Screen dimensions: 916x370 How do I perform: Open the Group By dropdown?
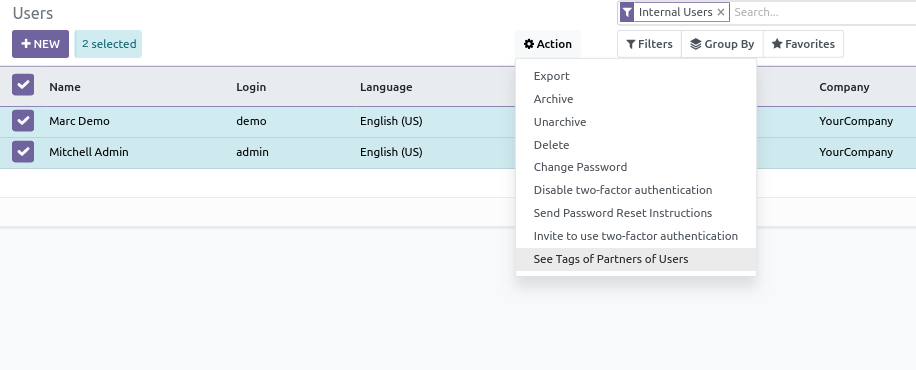(x=722, y=44)
